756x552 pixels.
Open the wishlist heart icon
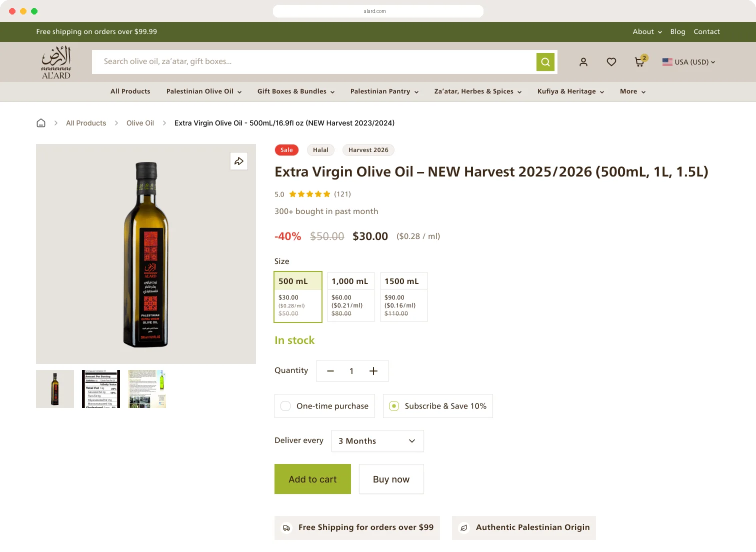[x=611, y=62]
